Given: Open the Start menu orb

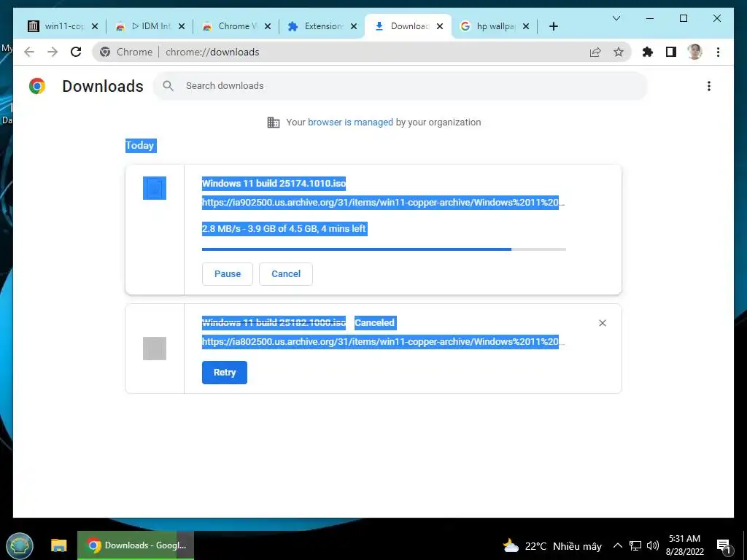Looking at the screenshot, I should pos(20,545).
